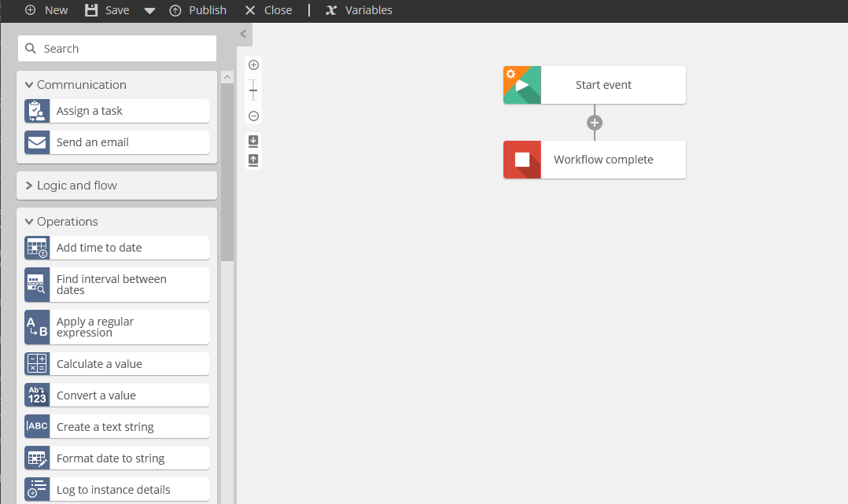848x504 pixels.
Task: Select the Create a text string icon
Action: tap(37, 426)
